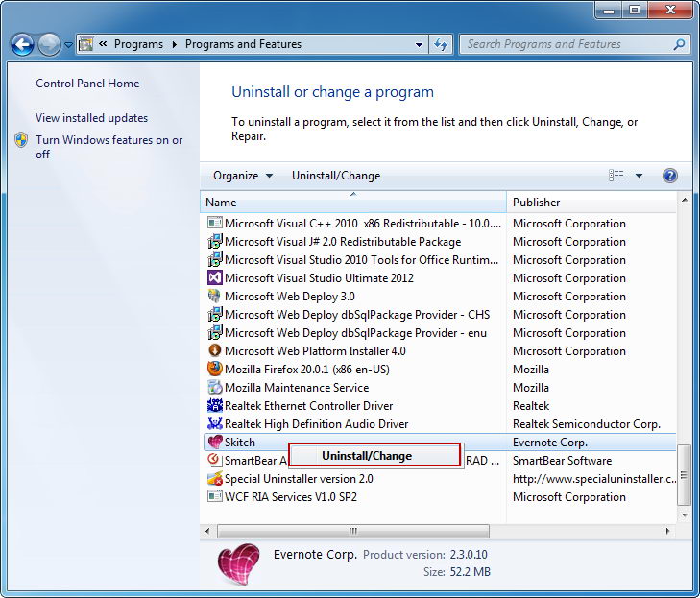Click the horizontal scrollbar thumb
Screen dimensions: 700x598
[353, 531]
